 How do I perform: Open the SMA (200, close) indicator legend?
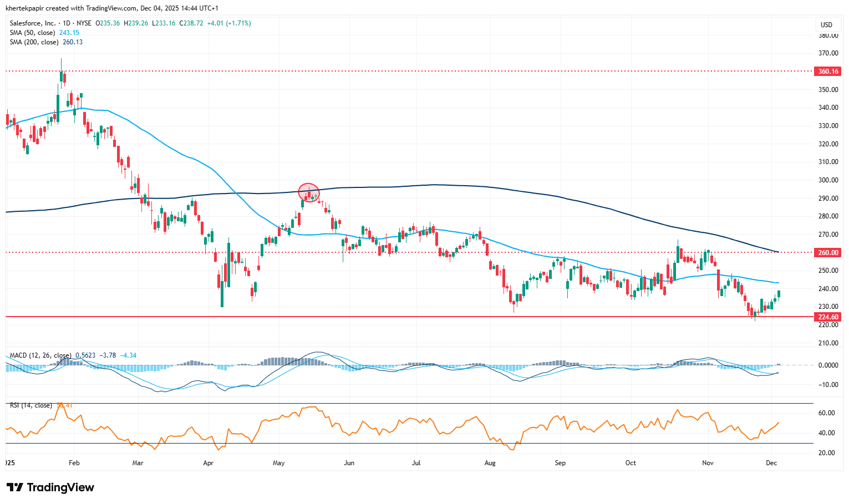click(x=34, y=42)
